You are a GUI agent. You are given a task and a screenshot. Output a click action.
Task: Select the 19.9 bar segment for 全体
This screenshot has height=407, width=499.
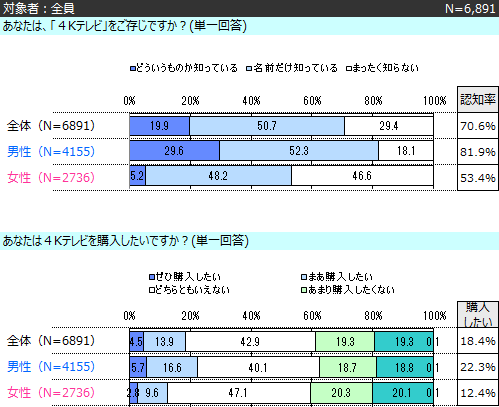tap(160, 126)
